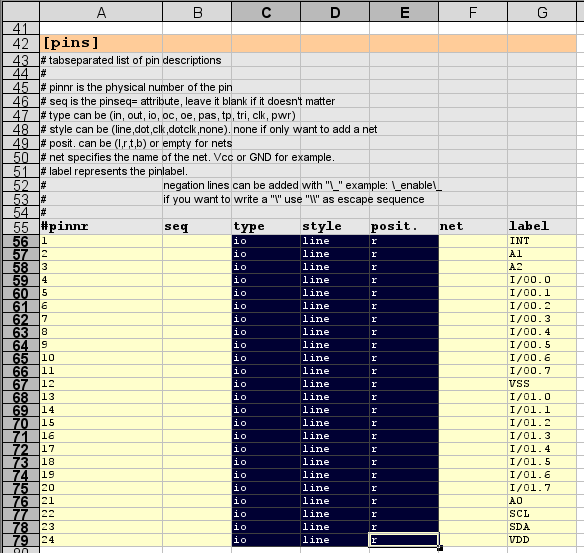Click the fill handle of selected range
Viewport: 584px width, 553px height.
440,548
